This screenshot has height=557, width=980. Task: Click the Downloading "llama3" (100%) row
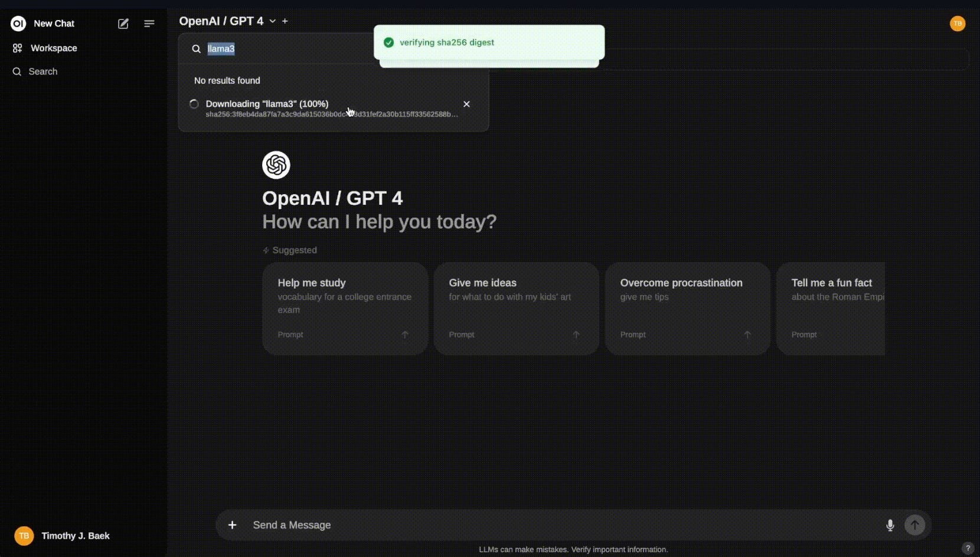pyautogui.click(x=333, y=109)
